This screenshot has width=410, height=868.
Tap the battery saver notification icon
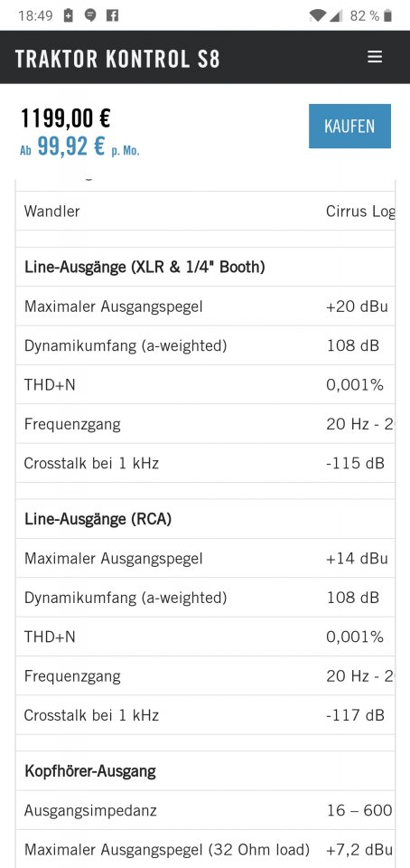68,15
